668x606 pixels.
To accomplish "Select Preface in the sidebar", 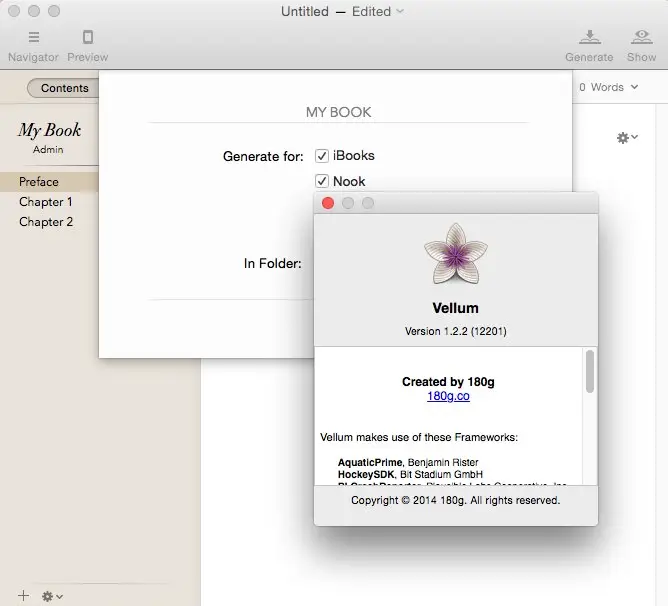I will pyautogui.click(x=49, y=182).
